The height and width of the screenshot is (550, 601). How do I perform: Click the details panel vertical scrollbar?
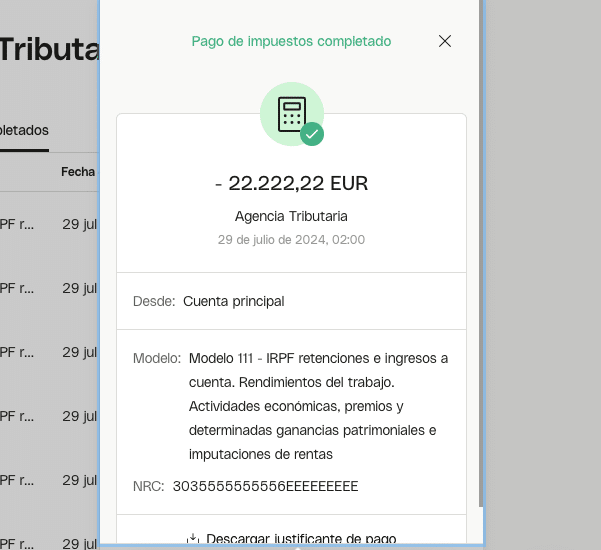coord(481,250)
